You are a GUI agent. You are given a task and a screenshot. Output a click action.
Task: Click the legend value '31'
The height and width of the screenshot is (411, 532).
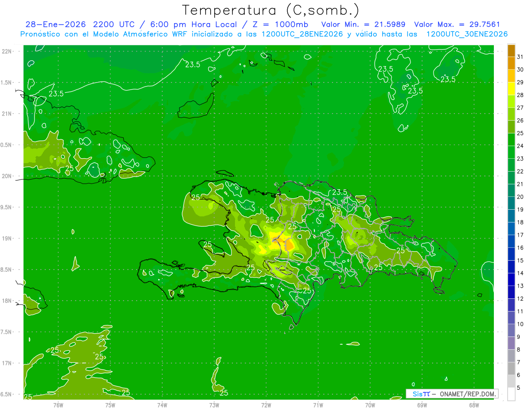coord(520,57)
